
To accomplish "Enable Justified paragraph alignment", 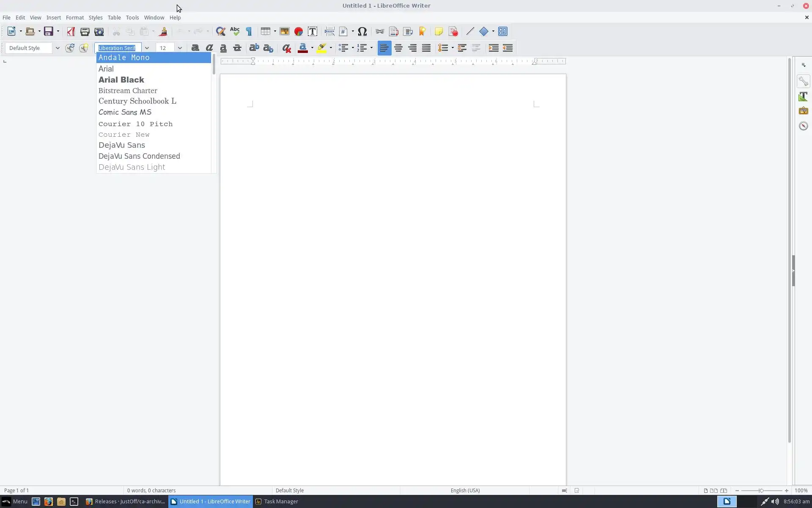I will (426, 48).
